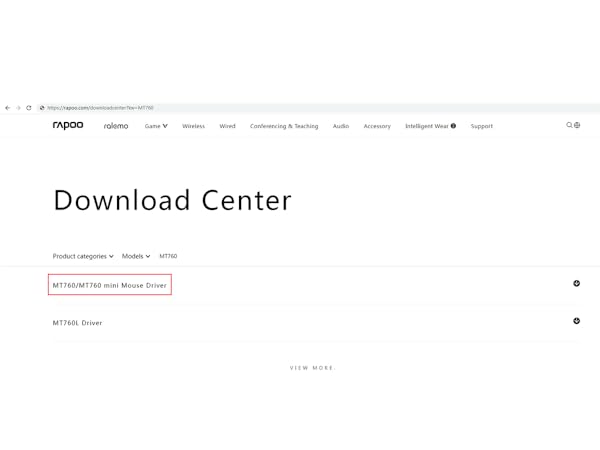Open the Wired menu item
600x450 pixels.
click(227, 126)
